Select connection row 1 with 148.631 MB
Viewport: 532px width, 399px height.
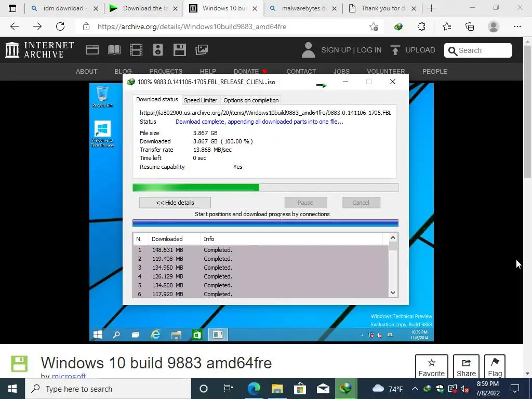pos(261,250)
